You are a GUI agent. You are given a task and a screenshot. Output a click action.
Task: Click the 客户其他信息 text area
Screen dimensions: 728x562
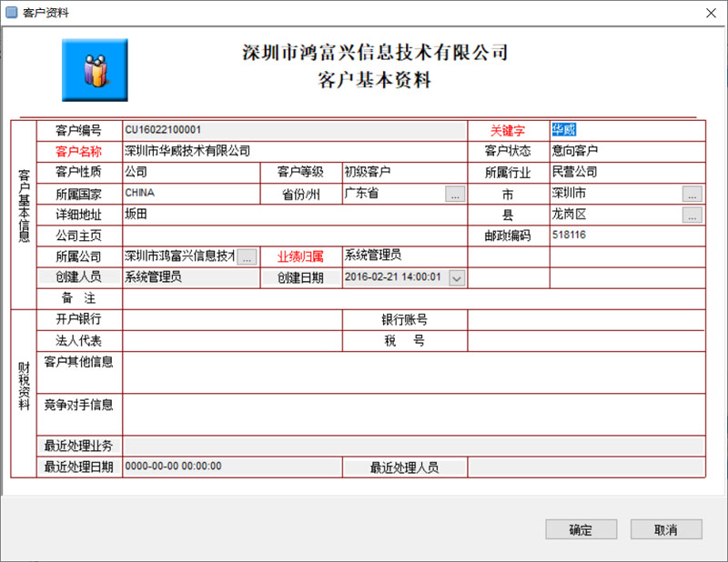click(414, 373)
